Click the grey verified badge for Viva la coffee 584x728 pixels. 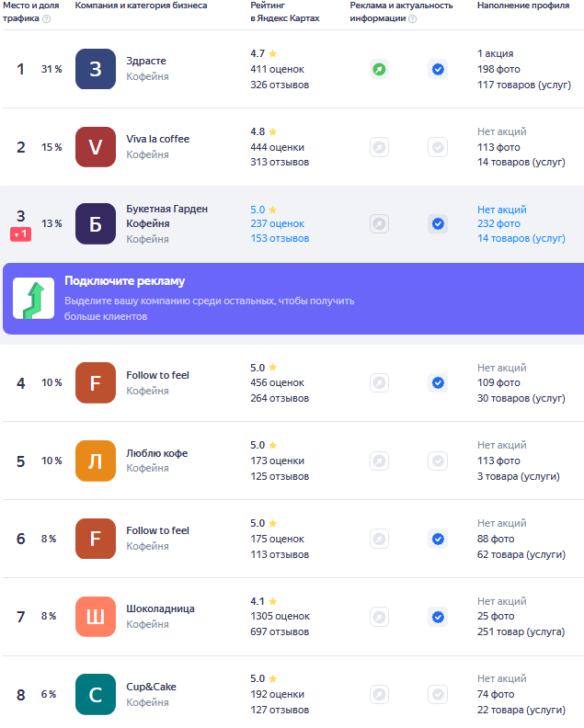coord(438,147)
